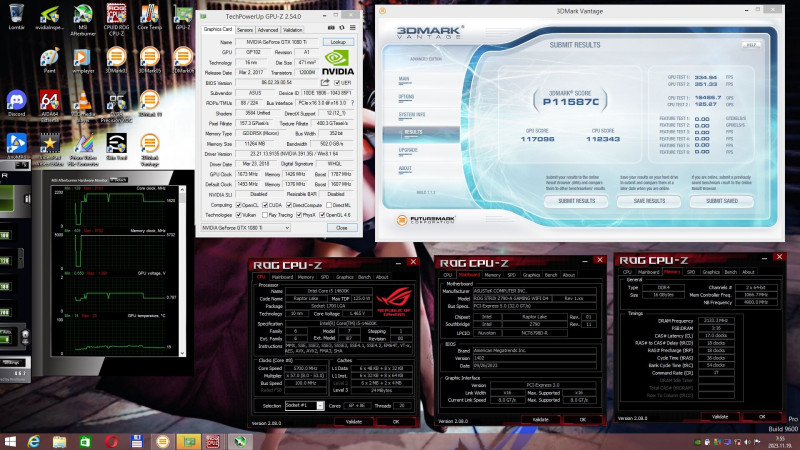Click the taskbar clock showing 7:55
The width and height of the screenshot is (800, 450).
[781, 441]
